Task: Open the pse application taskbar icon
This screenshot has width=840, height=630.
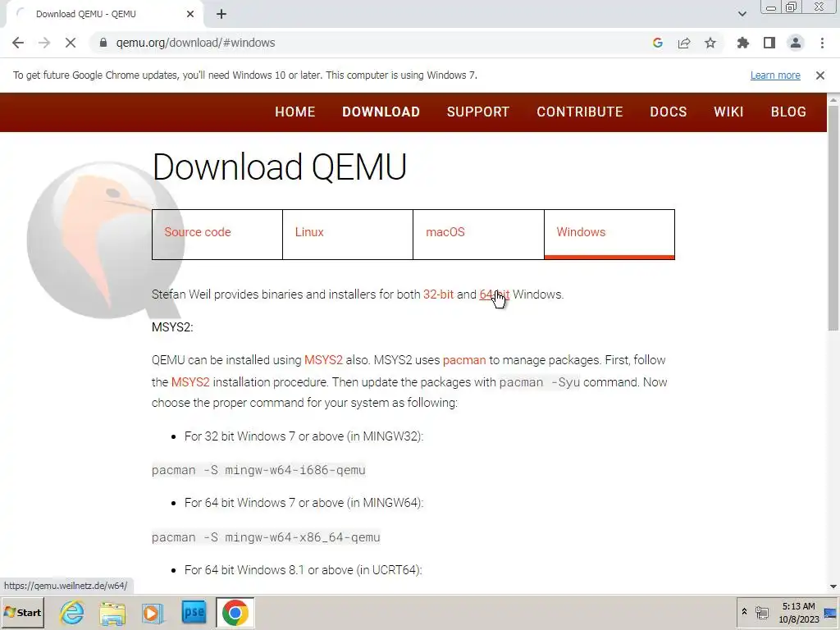Action: tap(194, 612)
